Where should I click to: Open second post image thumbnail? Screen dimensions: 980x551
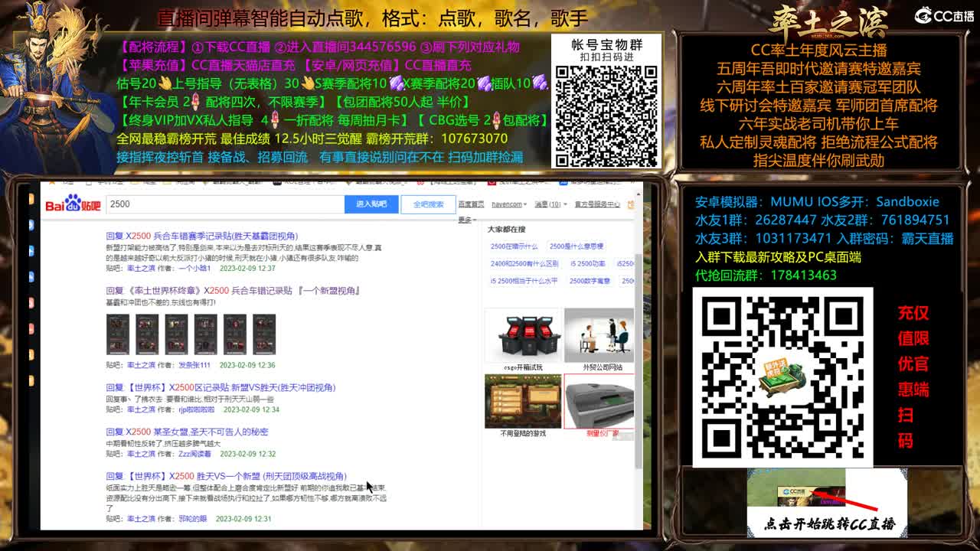(x=147, y=334)
